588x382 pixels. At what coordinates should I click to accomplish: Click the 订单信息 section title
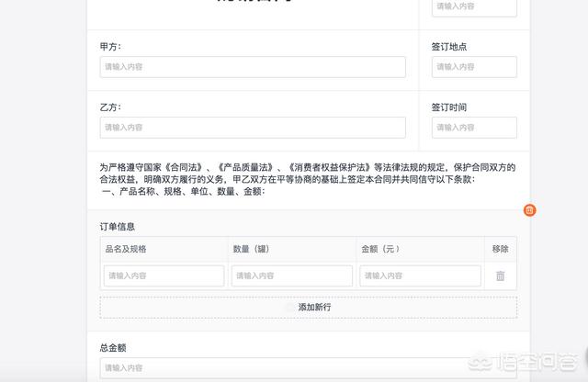pyautogui.click(x=118, y=226)
